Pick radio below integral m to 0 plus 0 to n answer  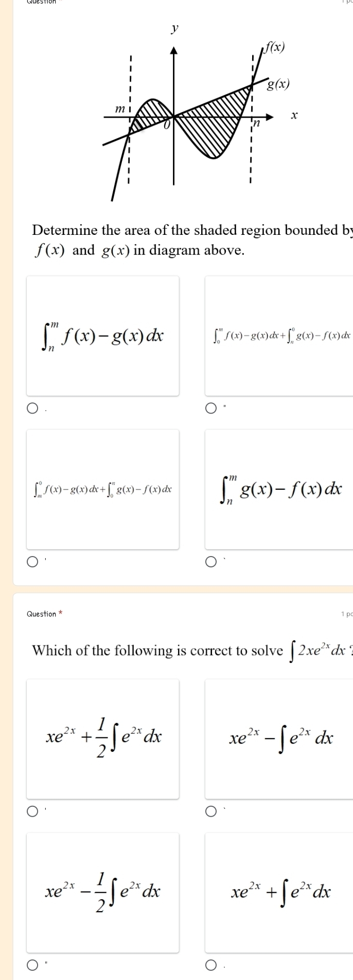pos(33,562)
